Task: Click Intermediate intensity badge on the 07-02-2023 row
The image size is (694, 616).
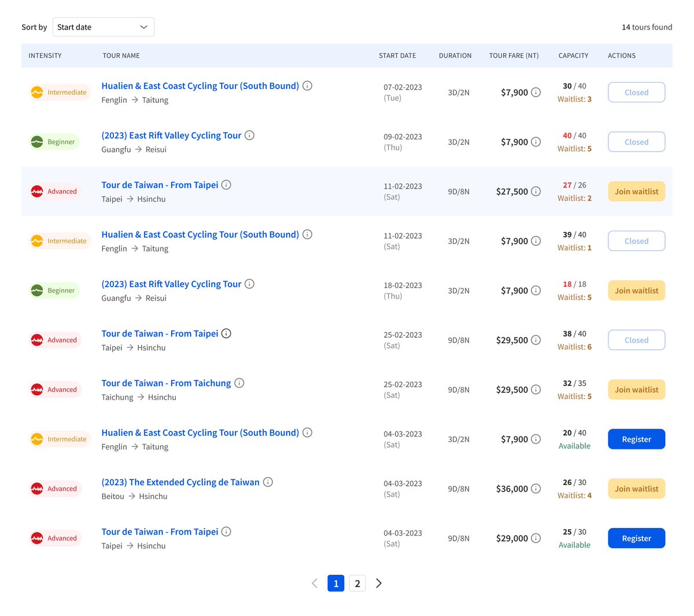Action: coord(60,93)
